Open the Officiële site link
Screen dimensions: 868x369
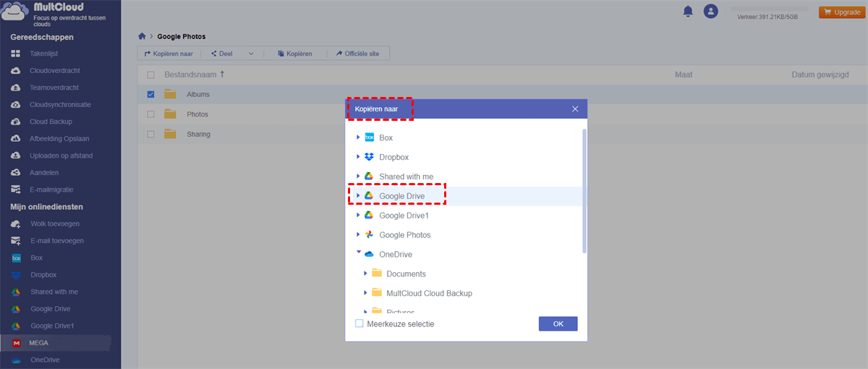click(358, 54)
